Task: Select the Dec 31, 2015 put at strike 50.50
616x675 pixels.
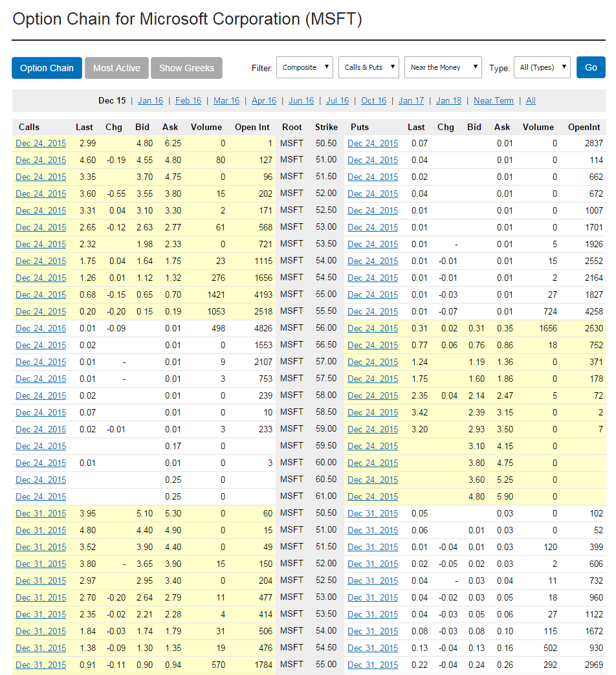Action: tap(373, 513)
